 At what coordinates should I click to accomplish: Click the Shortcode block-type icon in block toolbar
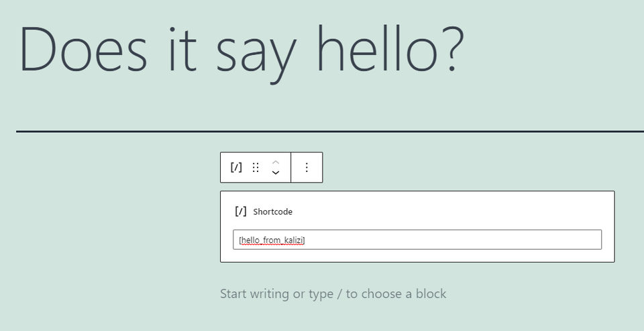(x=236, y=167)
